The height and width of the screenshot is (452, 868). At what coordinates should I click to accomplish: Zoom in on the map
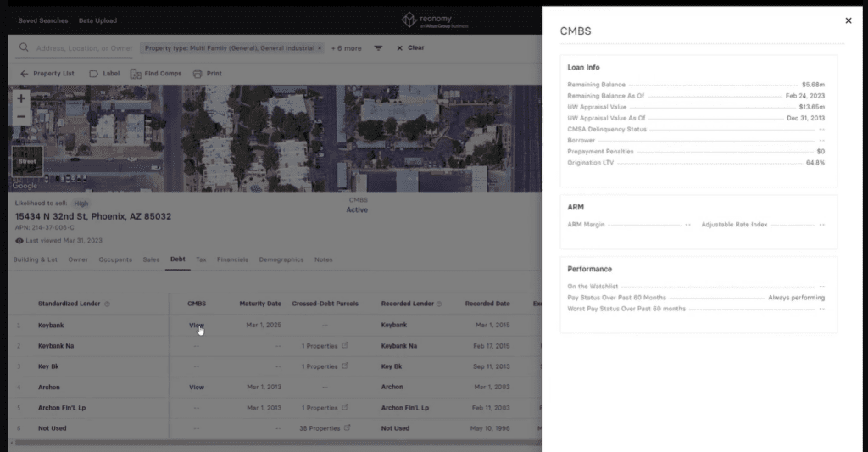pyautogui.click(x=21, y=98)
